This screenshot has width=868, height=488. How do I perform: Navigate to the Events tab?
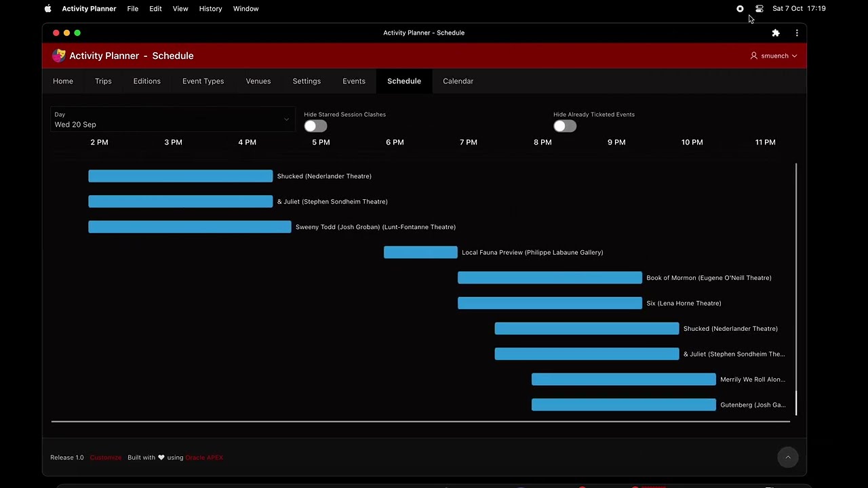[x=354, y=81]
